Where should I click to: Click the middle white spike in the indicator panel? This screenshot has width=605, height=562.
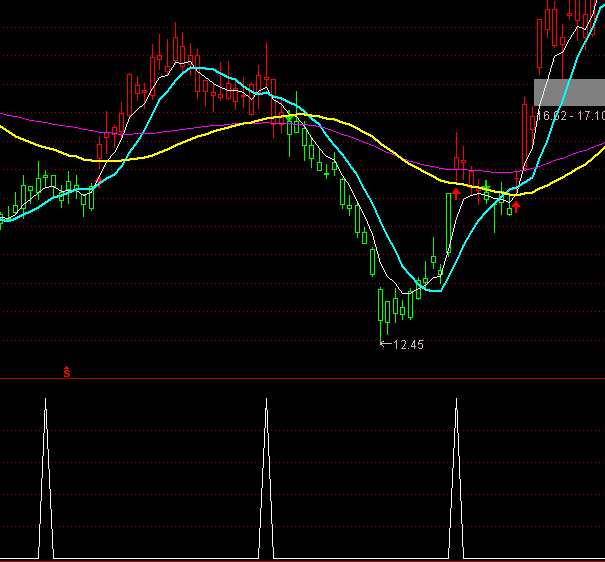pos(267,470)
